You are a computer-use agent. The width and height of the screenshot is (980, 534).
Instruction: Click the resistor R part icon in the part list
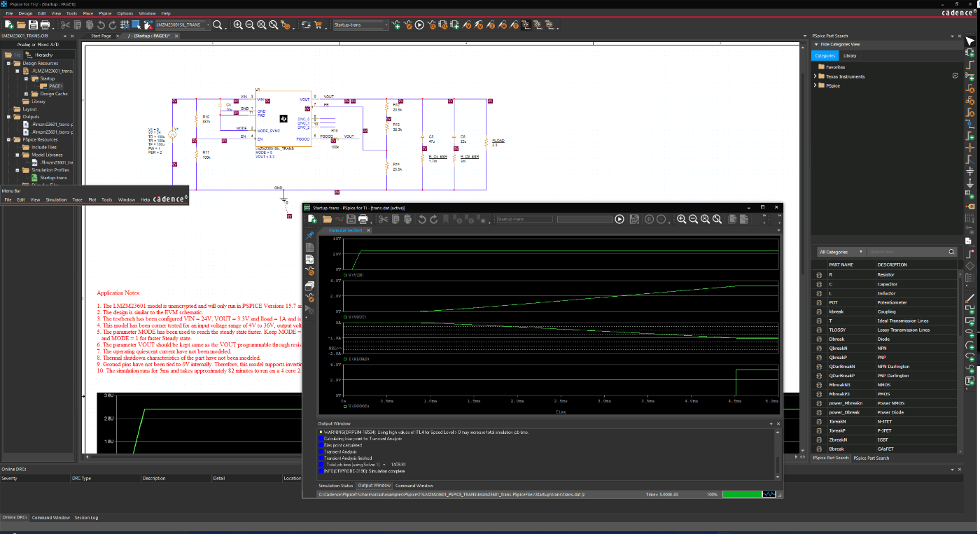(x=819, y=275)
